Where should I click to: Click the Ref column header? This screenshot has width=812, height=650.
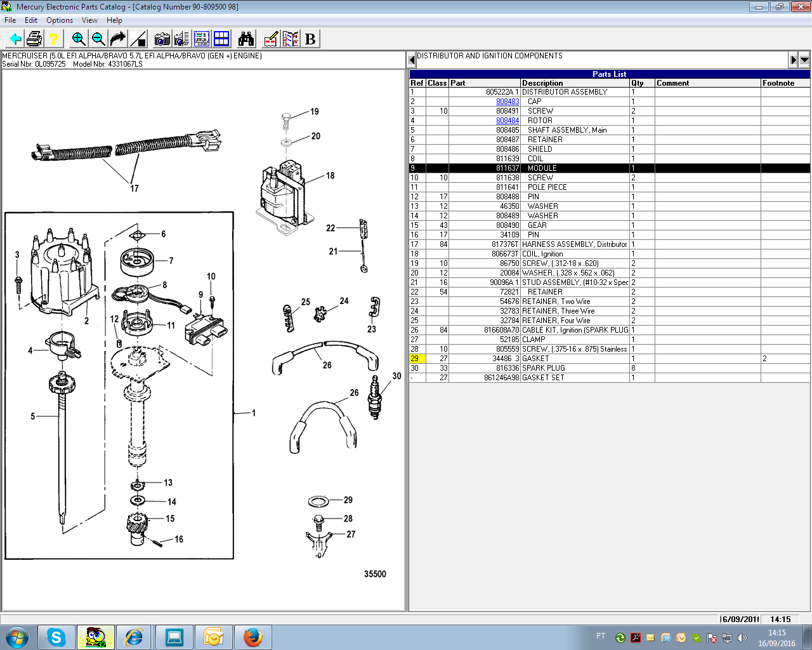tap(417, 83)
